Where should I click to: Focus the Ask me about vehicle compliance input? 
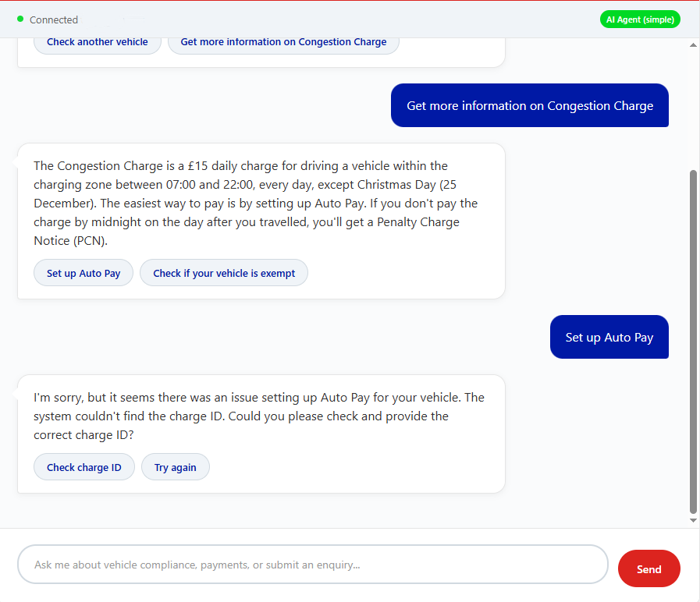point(312,565)
